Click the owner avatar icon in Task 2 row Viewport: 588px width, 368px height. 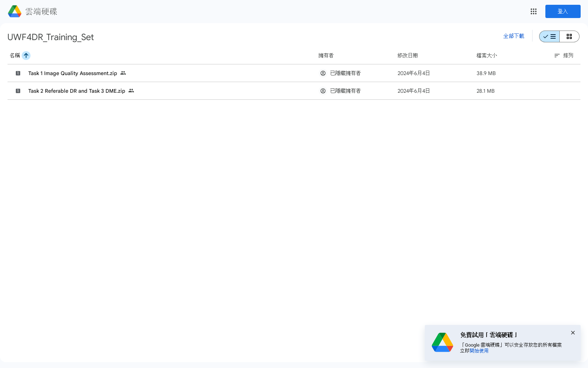tap(323, 91)
